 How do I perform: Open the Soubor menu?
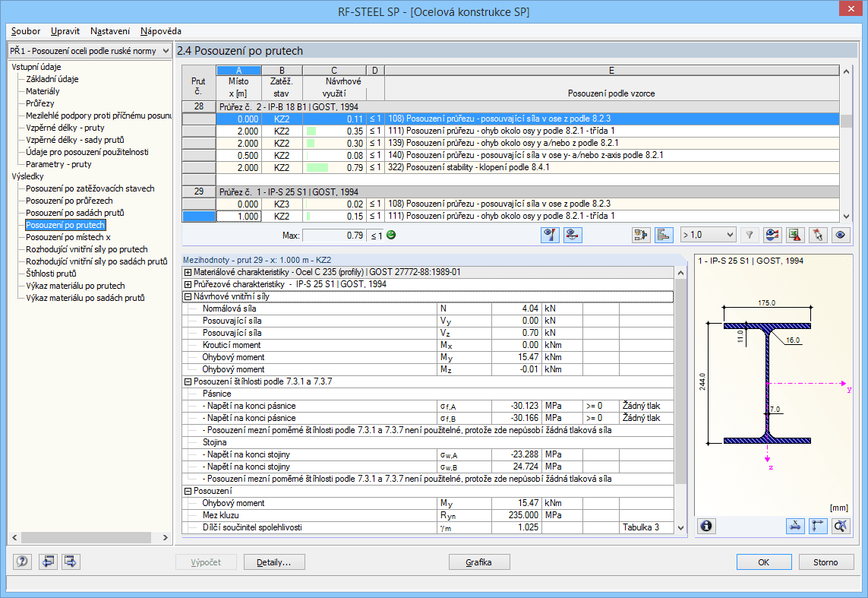(x=26, y=31)
